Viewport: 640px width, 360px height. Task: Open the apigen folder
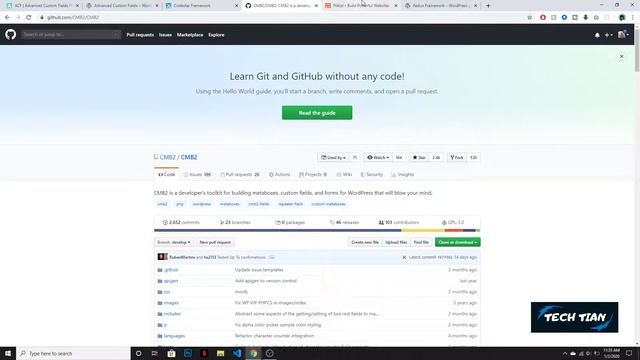click(171, 281)
